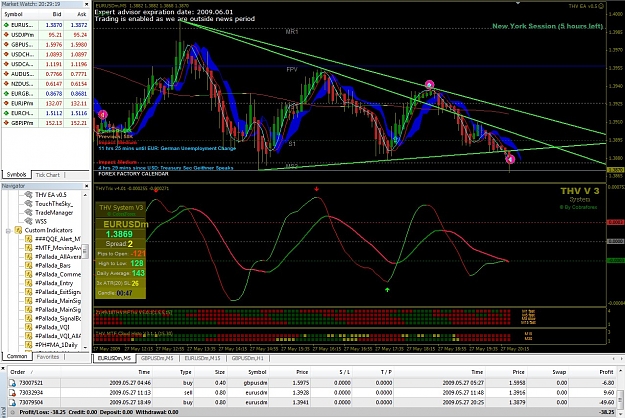625x418 pixels.
Task: Click Navigator scrollbar up arrow
Action: point(85,195)
